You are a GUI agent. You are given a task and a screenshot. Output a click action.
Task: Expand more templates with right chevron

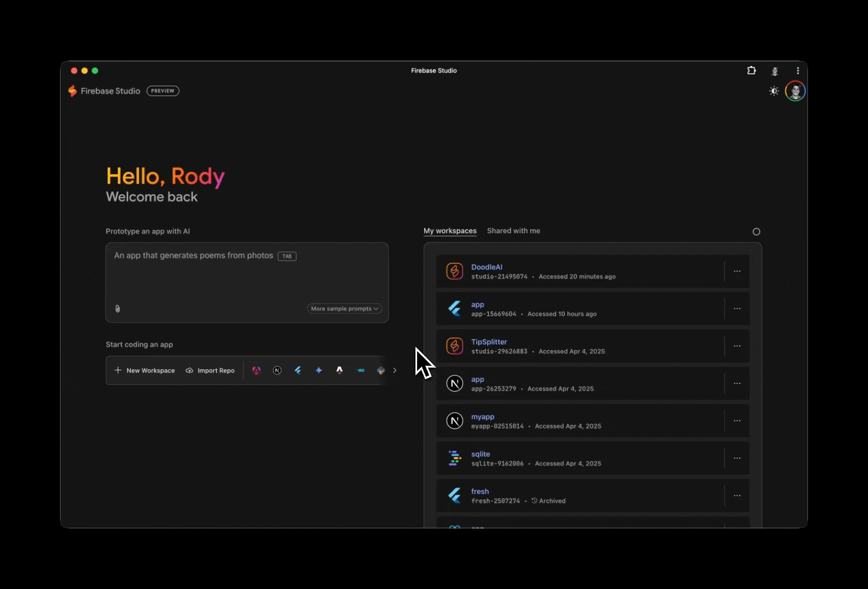pos(395,370)
